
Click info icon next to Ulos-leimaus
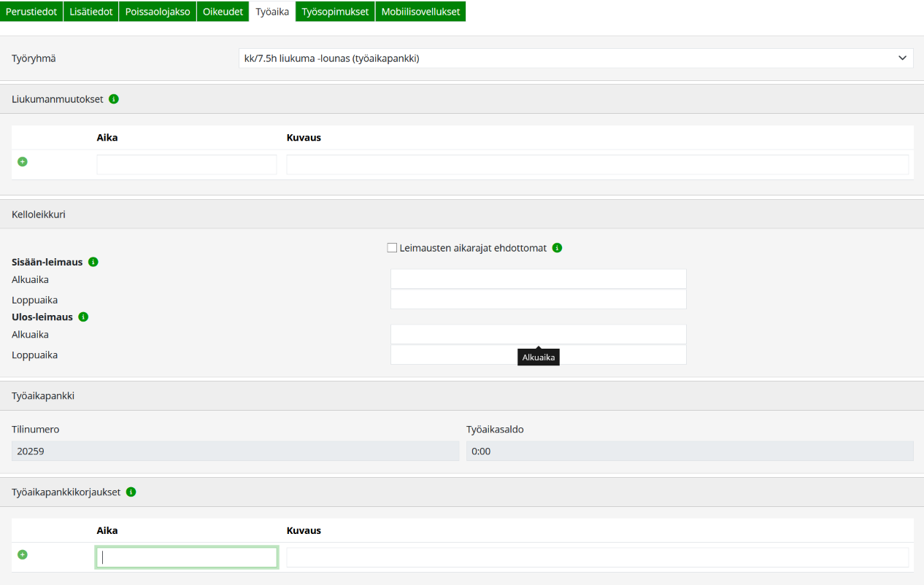click(83, 317)
